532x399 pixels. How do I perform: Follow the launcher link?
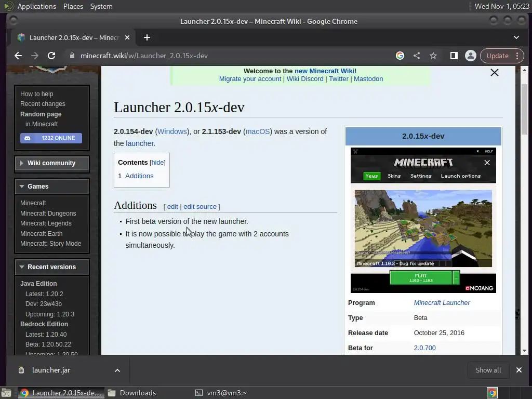point(139,143)
